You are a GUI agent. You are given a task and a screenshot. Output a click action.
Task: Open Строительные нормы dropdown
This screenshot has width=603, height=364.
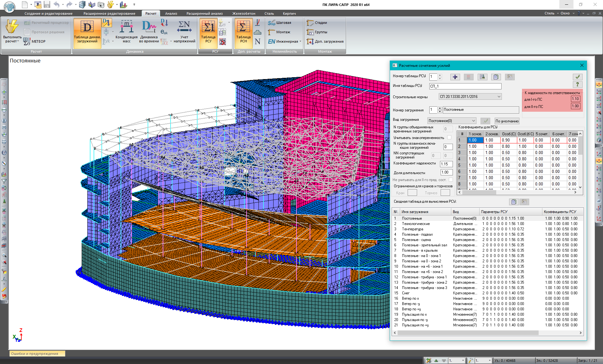(499, 97)
